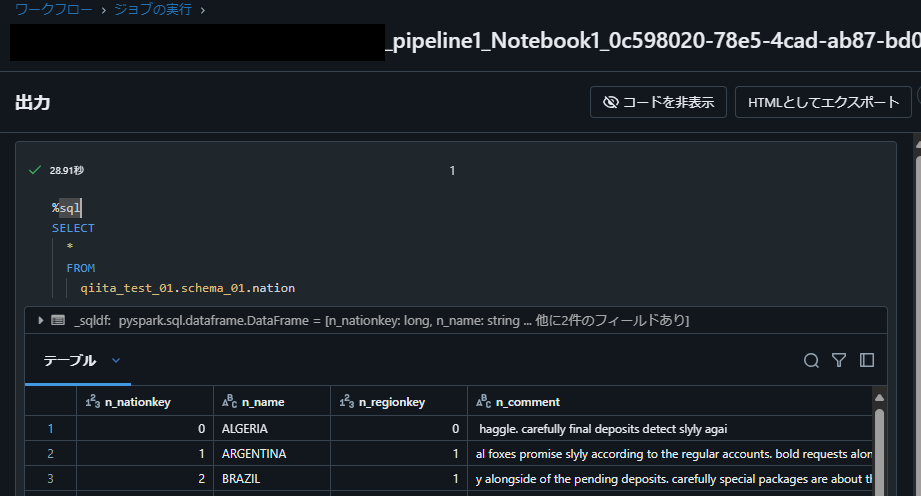Click the notebook run title text

(652, 41)
